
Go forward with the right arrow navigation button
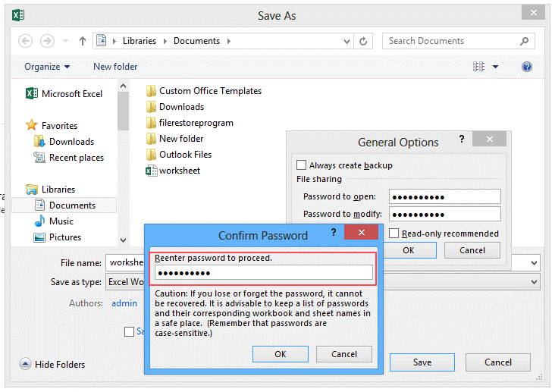tap(47, 41)
